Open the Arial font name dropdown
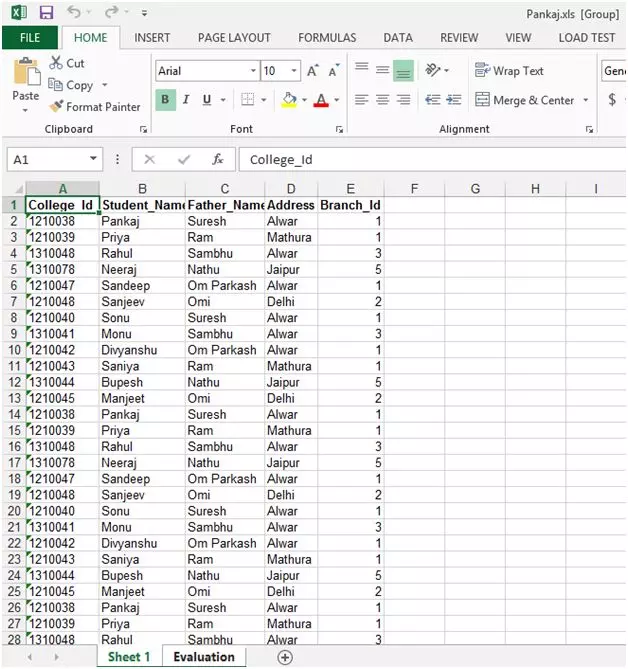This screenshot has width=628, height=669. (253, 70)
